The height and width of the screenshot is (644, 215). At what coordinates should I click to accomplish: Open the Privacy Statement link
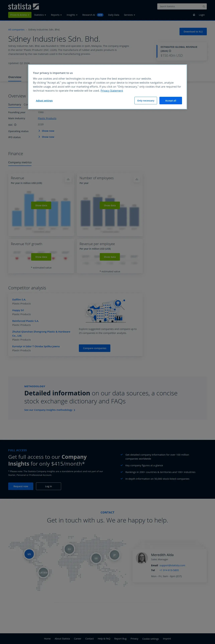[x=112, y=91]
